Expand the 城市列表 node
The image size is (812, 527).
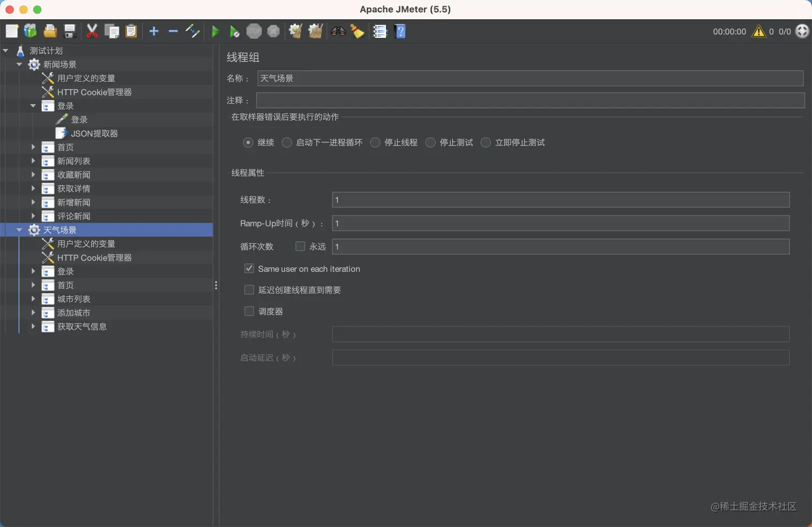33,299
